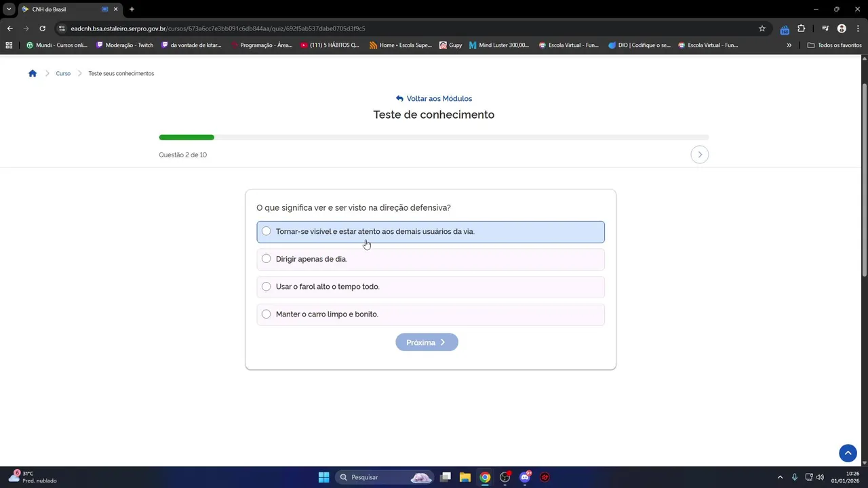
Task: Click the 'Próxima' button
Action: 427,342
